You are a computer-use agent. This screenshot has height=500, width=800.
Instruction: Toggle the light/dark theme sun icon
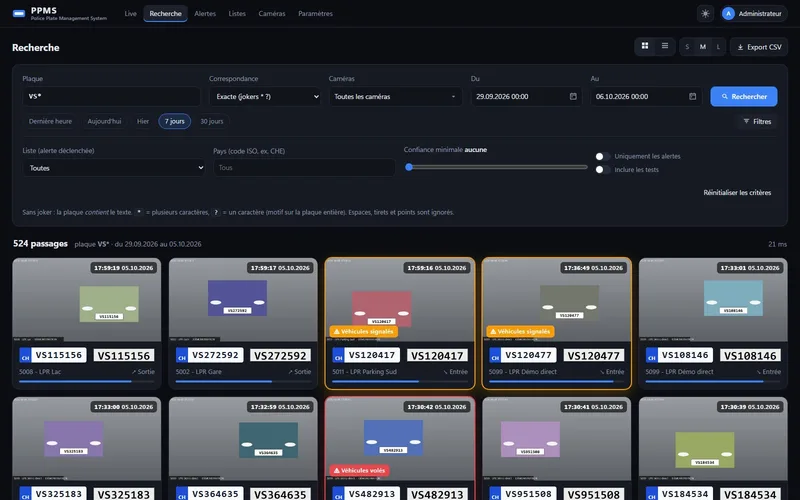pyautogui.click(x=705, y=14)
